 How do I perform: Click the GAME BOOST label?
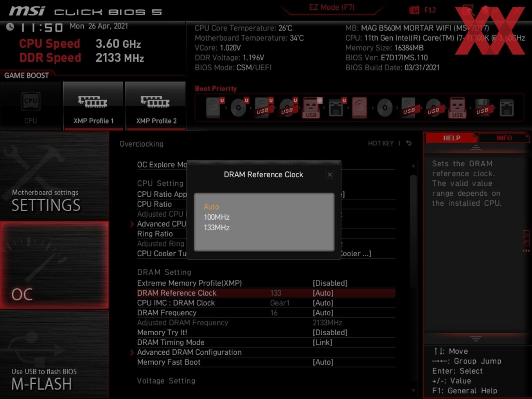click(x=27, y=75)
